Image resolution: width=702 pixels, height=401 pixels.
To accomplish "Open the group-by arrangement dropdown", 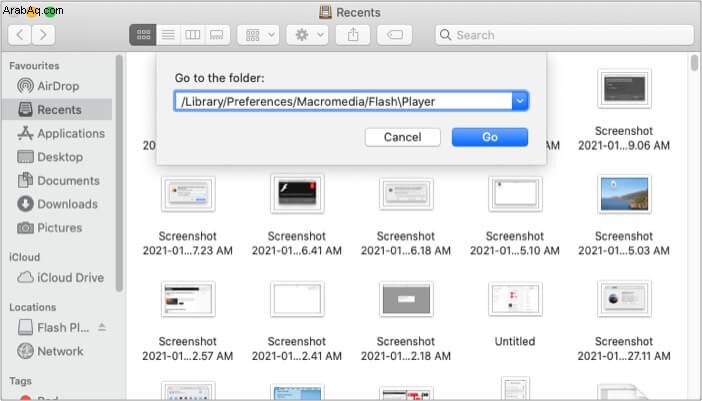I will pyautogui.click(x=258, y=35).
